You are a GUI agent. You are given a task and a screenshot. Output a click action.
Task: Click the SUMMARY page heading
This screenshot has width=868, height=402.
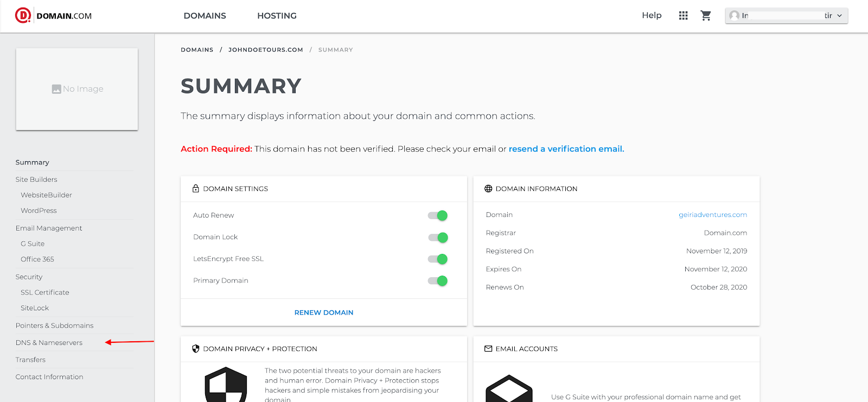coord(241,86)
